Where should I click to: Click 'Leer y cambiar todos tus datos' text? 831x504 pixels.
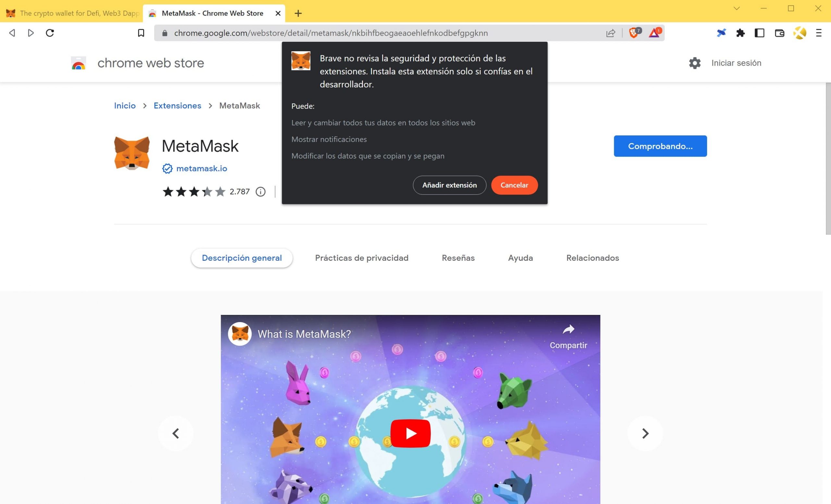[383, 123]
